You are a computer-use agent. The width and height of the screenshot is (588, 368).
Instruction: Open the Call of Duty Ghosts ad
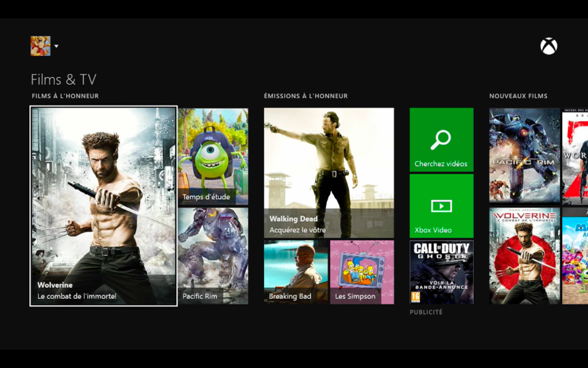point(442,272)
